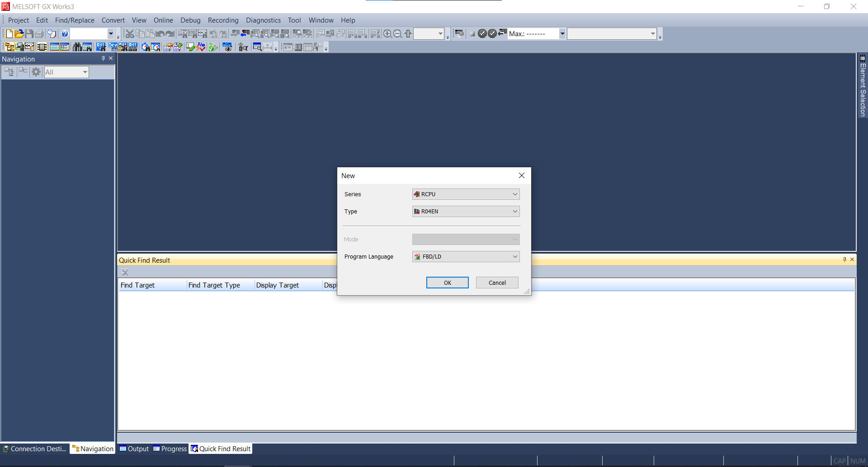868x467 pixels.
Task: Click the Undo arrow icon
Action: [160, 33]
